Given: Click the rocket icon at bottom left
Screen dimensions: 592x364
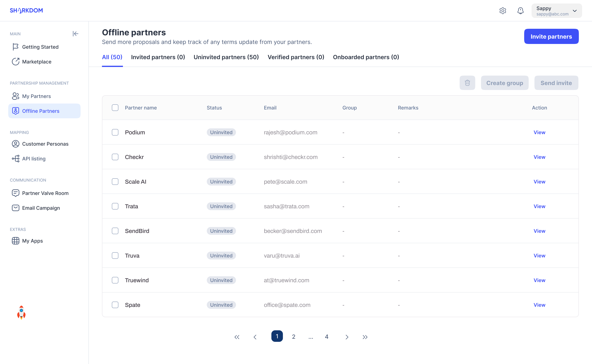Looking at the screenshot, I should [21, 312].
